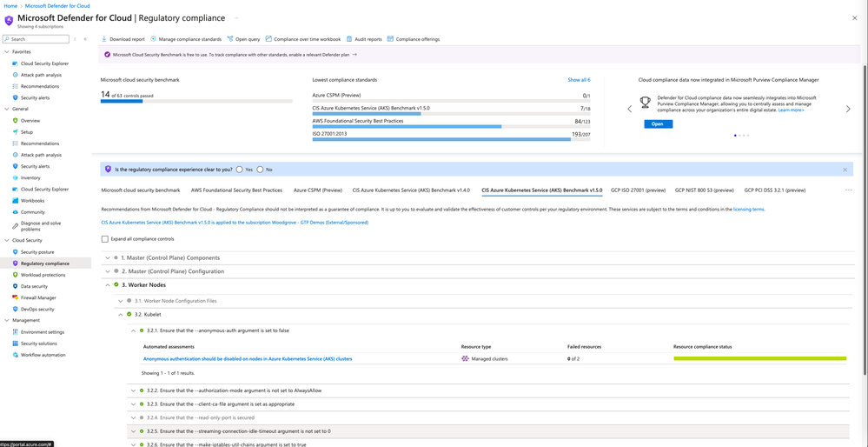Switch to GCP ISO 27001 (preview) tab

pos(637,190)
